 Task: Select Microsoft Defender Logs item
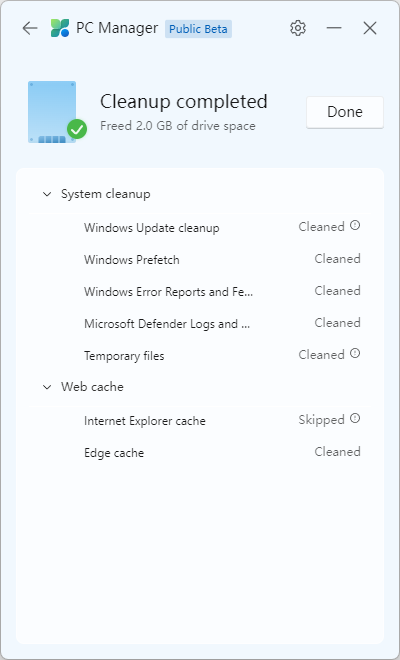click(200, 324)
